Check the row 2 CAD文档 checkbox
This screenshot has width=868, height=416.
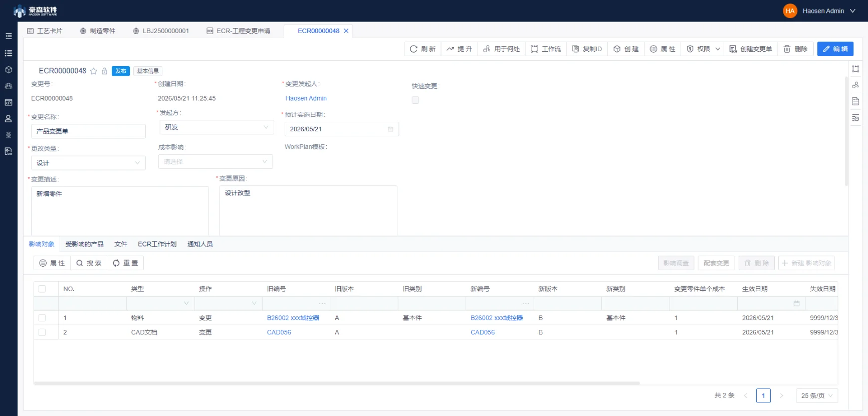[x=42, y=332]
